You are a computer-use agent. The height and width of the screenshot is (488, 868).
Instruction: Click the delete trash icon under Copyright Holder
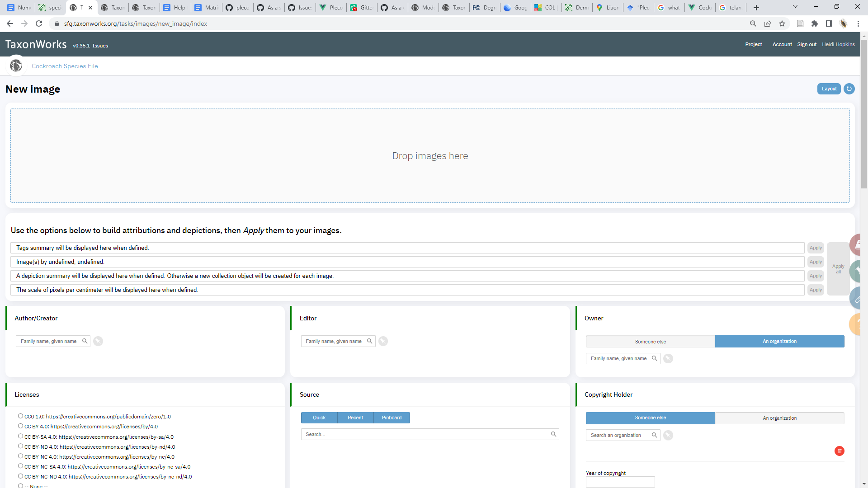tap(840, 451)
